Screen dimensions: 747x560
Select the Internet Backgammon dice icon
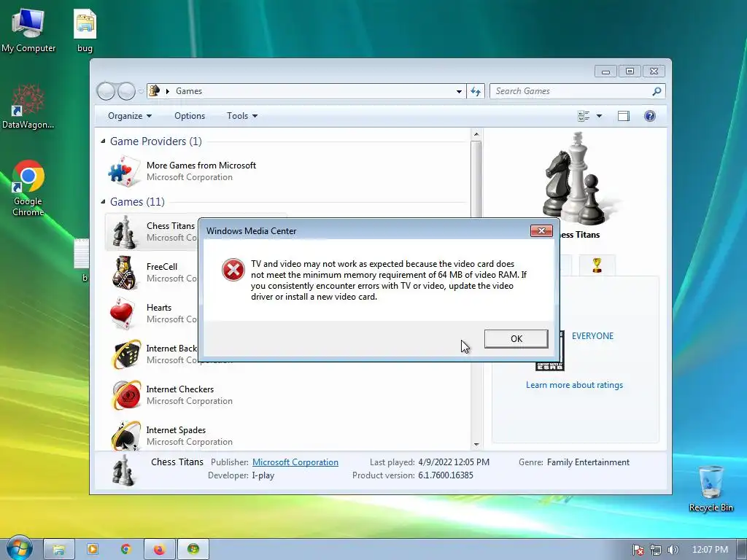(x=126, y=354)
